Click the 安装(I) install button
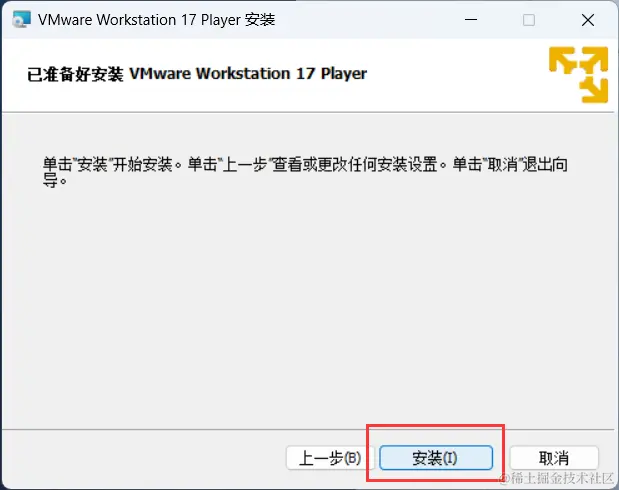 (436, 458)
